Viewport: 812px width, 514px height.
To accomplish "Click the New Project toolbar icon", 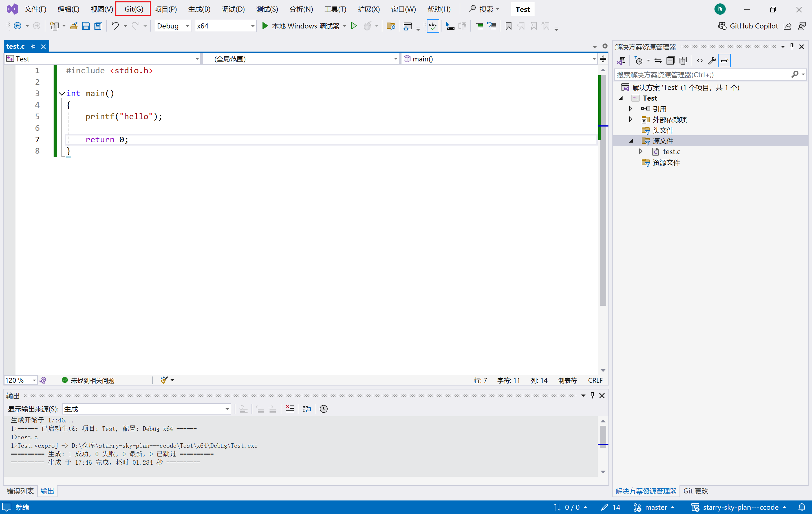I will (54, 26).
